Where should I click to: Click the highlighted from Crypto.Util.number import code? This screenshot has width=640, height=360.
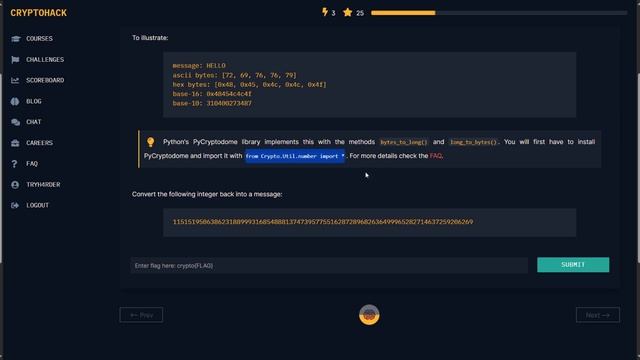tap(295, 156)
